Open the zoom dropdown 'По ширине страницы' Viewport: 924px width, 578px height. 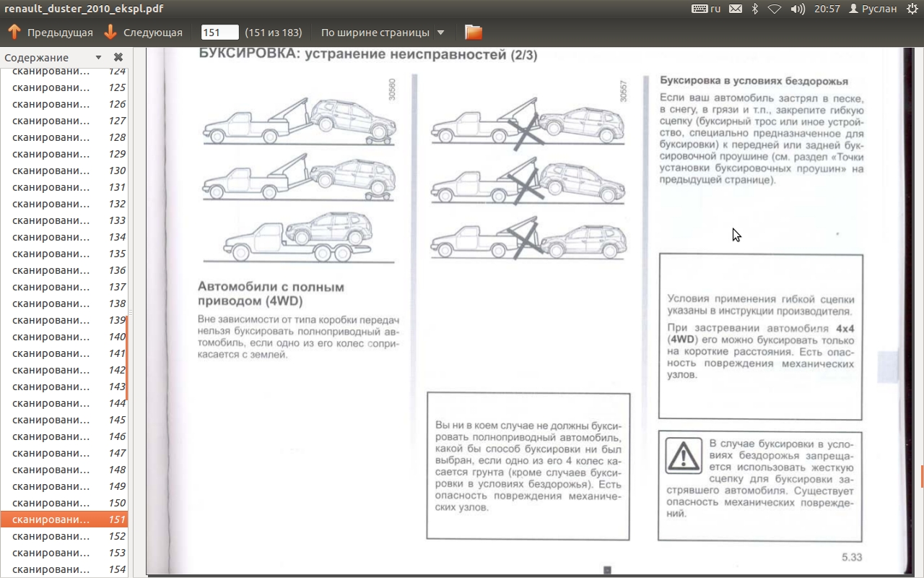[x=383, y=33]
